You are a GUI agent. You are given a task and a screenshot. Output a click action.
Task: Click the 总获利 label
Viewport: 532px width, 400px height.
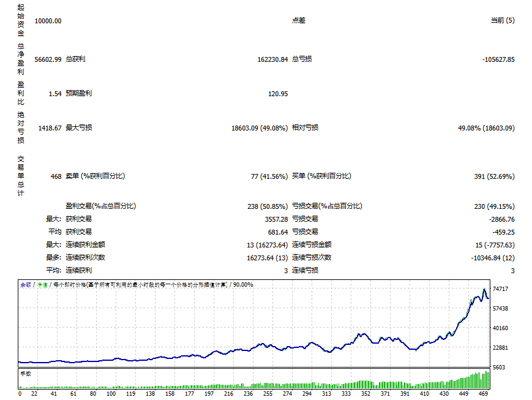click(x=75, y=59)
